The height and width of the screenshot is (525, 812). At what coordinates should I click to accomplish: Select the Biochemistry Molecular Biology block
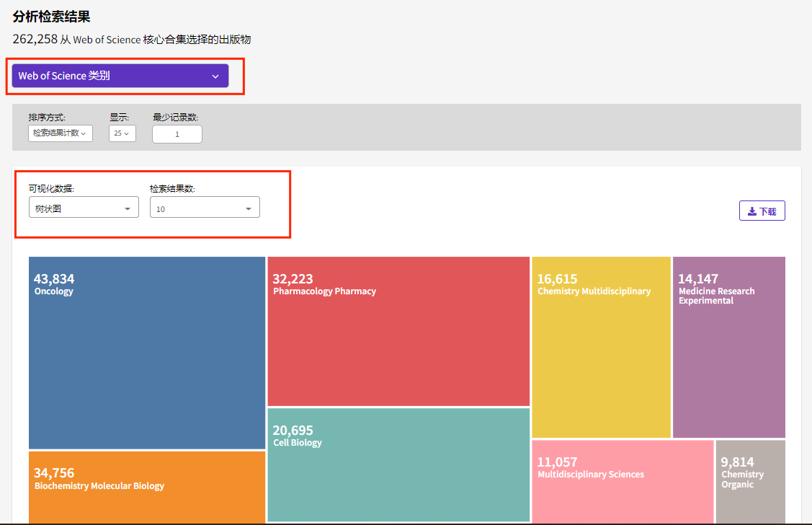pyautogui.click(x=147, y=487)
